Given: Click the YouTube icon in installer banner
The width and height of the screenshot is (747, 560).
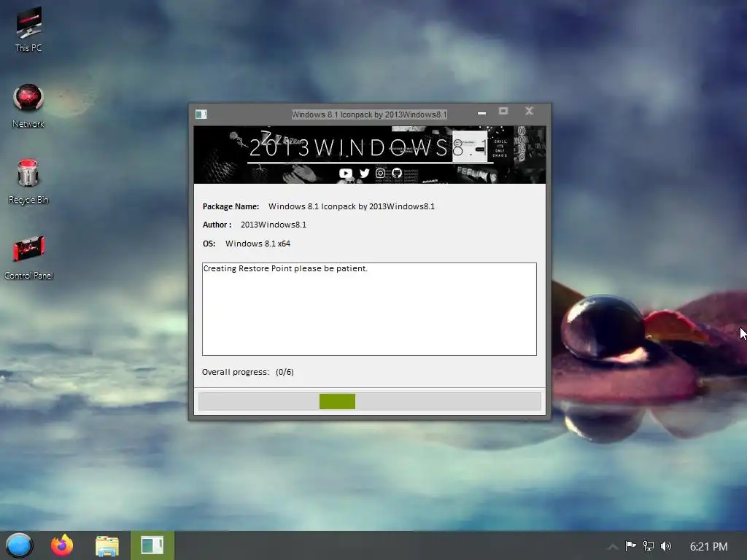Looking at the screenshot, I should tap(346, 174).
